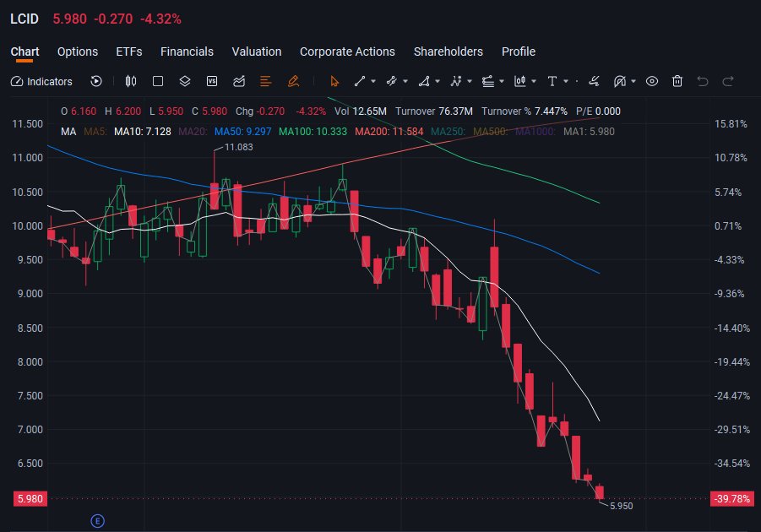Viewport: 761px width, 532px height.
Task: Toggle the orange pencil drawing-mode icon
Action: 293,82
